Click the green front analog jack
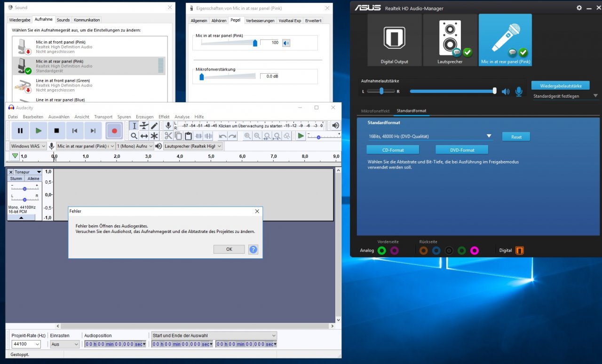Viewport: 602px width, 364px height. point(381,250)
